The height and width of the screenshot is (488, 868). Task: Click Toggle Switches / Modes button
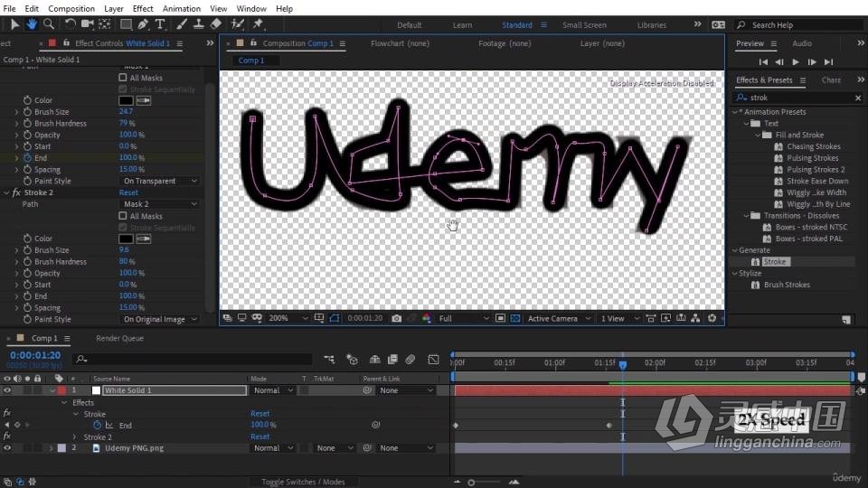(x=303, y=482)
